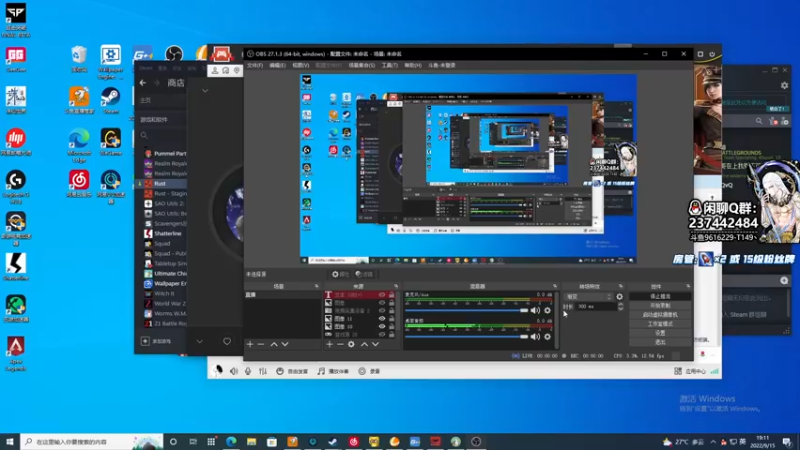Pop out the sources dock icon
This screenshot has height=450, width=800.
(396, 286)
